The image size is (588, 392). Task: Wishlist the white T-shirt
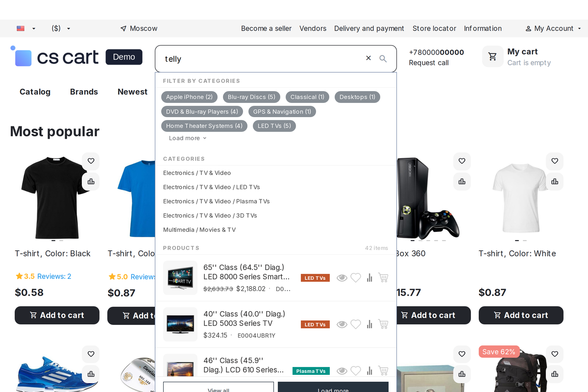coord(555,161)
